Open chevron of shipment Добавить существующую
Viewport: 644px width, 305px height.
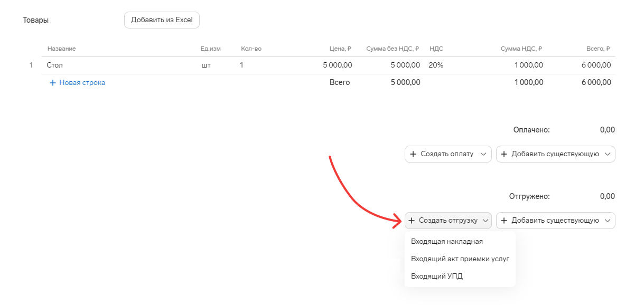tap(607, 221)
